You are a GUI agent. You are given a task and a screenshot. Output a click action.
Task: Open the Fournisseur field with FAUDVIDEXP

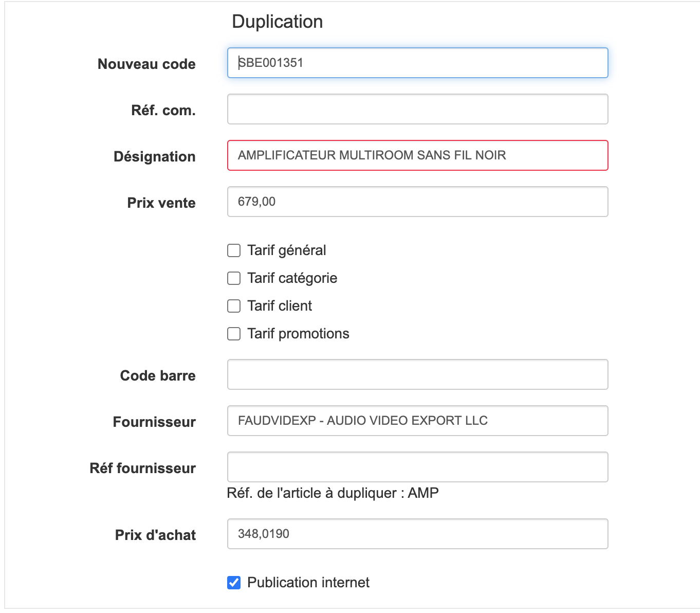(x=417, y=421)
